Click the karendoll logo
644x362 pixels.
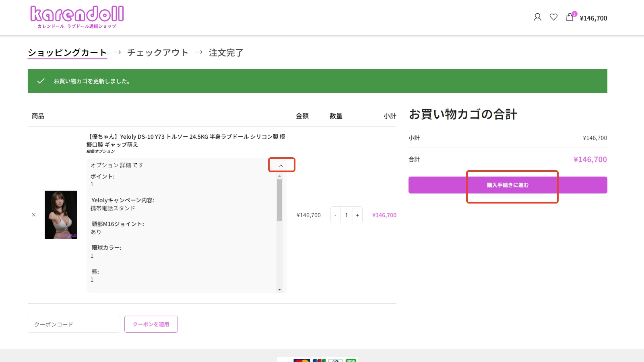tap(77, 17)
